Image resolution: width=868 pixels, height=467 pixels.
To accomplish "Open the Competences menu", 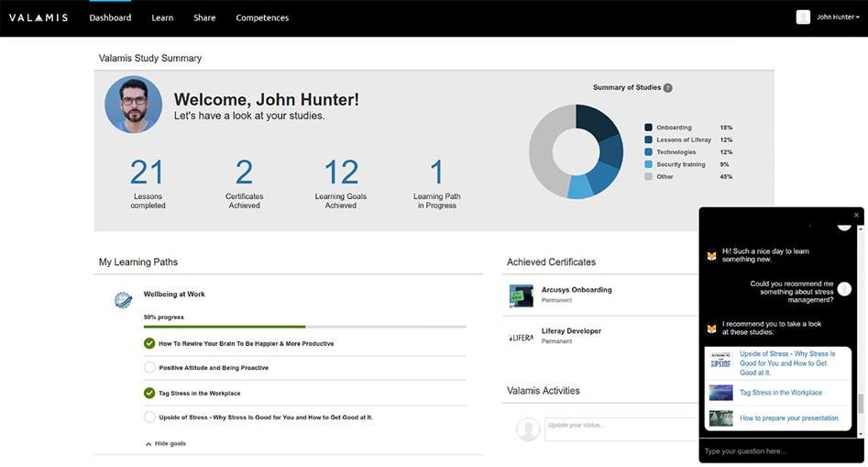I will point(262,17).
